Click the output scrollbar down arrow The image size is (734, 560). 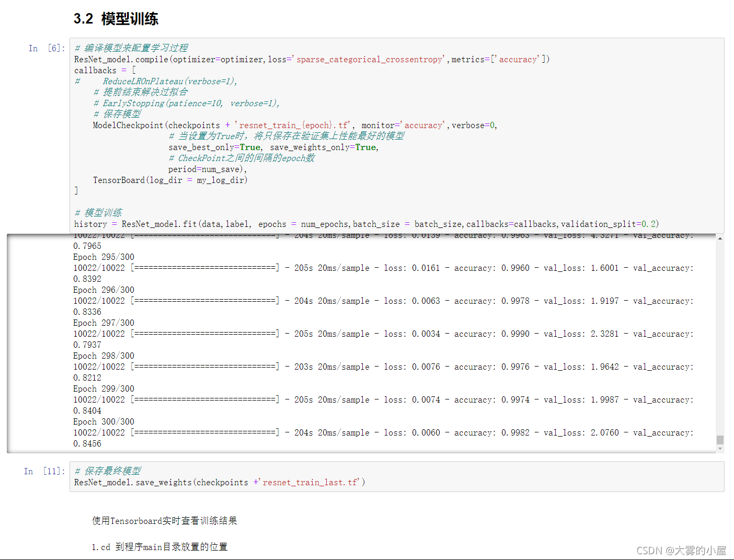point(720,449)
